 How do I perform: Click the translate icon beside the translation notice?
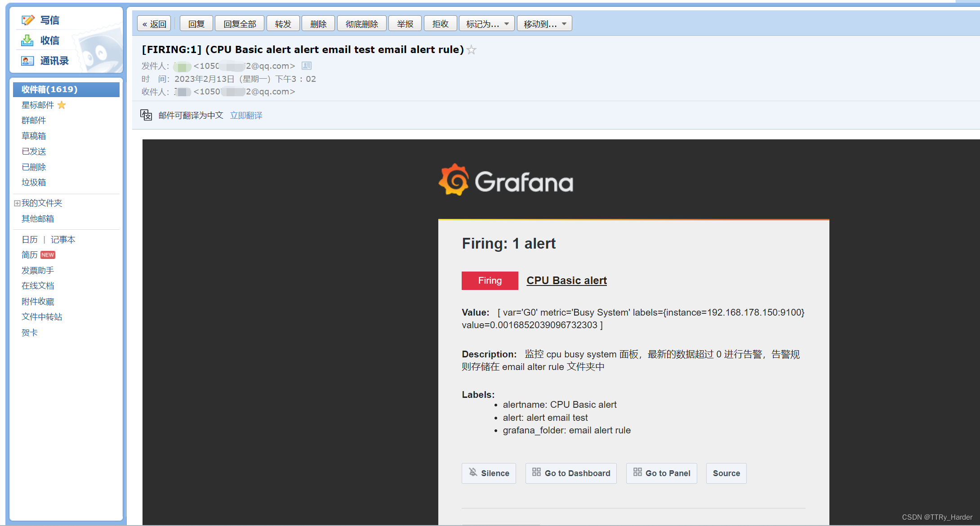[146, 115]
